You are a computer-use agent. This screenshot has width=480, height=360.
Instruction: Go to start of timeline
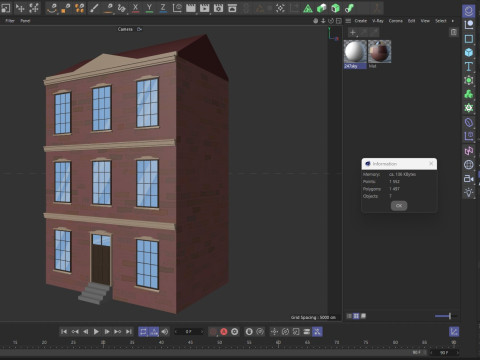point(64,331)
